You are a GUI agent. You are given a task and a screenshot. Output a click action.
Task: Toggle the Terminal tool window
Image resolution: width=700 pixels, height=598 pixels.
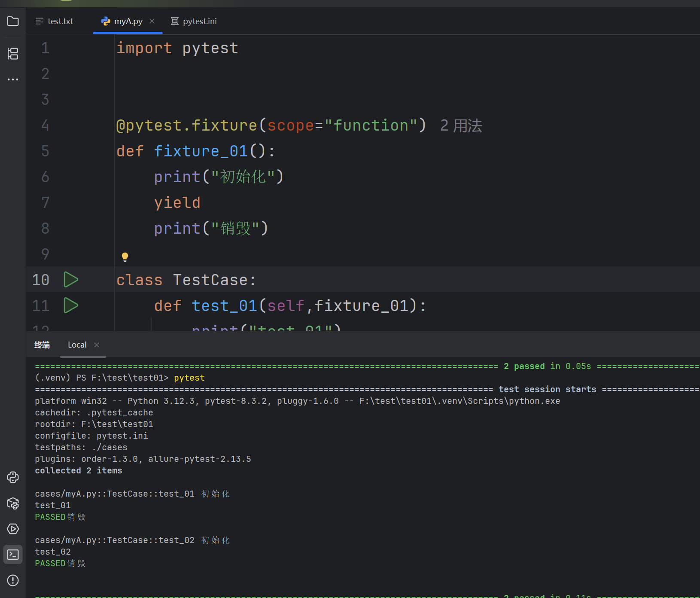(13, 555)
